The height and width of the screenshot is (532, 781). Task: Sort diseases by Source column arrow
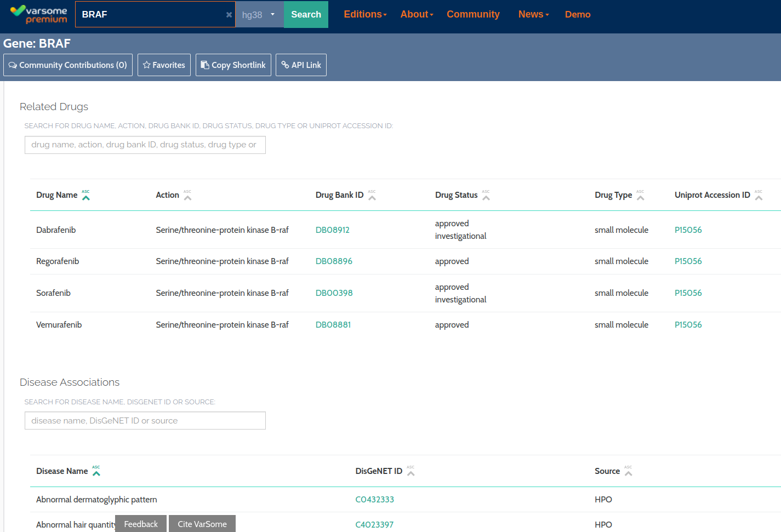click(x=628, y=471)
